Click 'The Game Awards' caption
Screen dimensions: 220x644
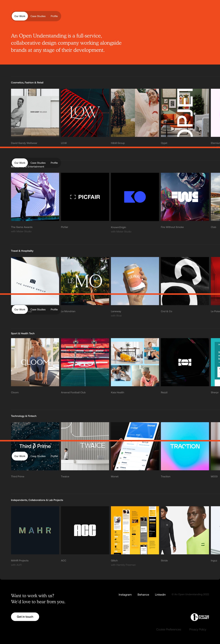click(x=22, y=227)
